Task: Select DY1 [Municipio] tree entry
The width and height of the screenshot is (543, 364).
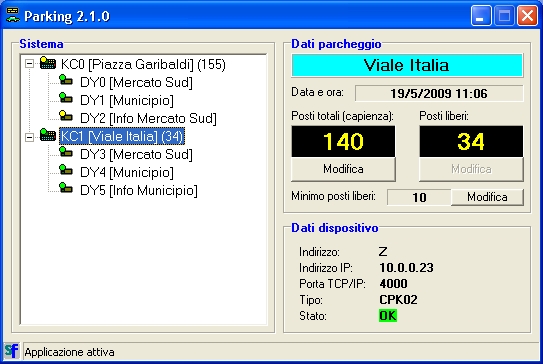Action: [x=127, y=100]
